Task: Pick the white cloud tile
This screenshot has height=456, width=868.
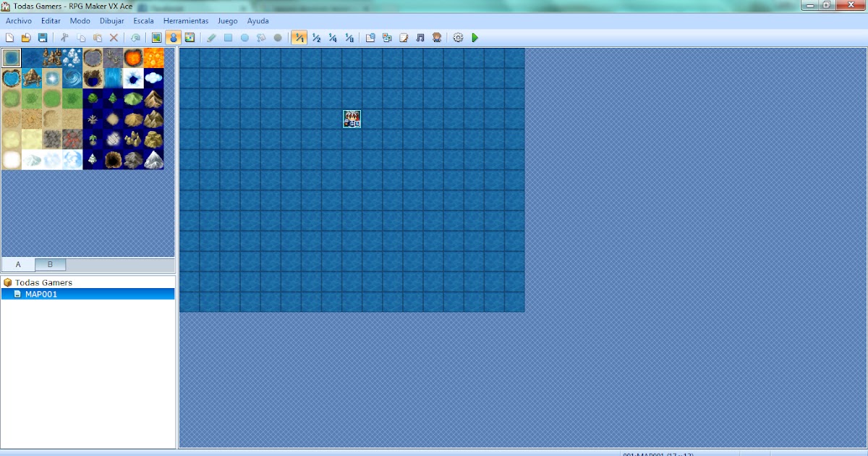Action: 153,78
